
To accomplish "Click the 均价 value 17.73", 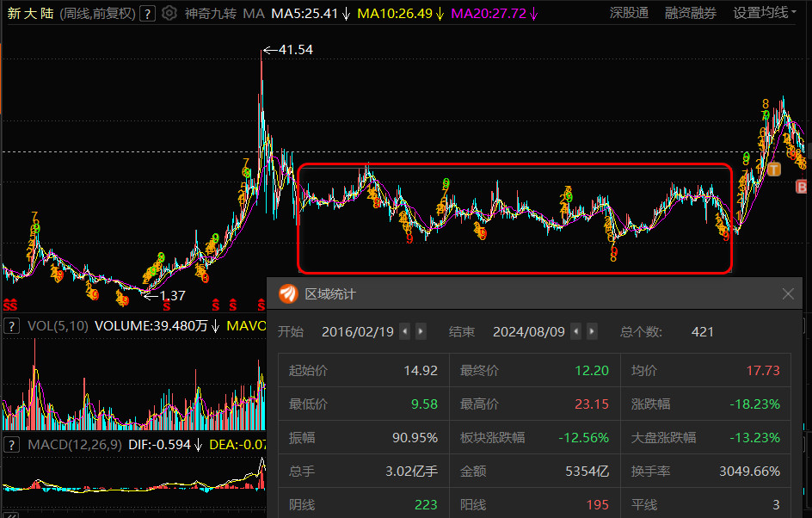I will point(763,370).
